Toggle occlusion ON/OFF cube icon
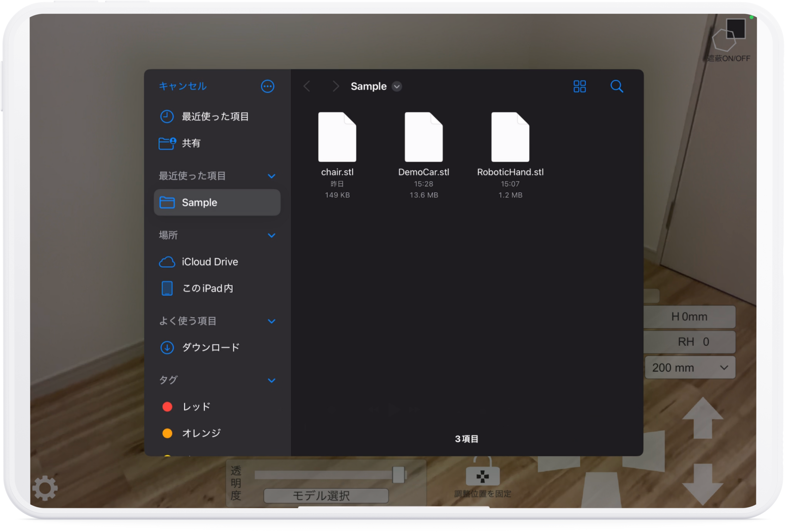 coord(729,36)
